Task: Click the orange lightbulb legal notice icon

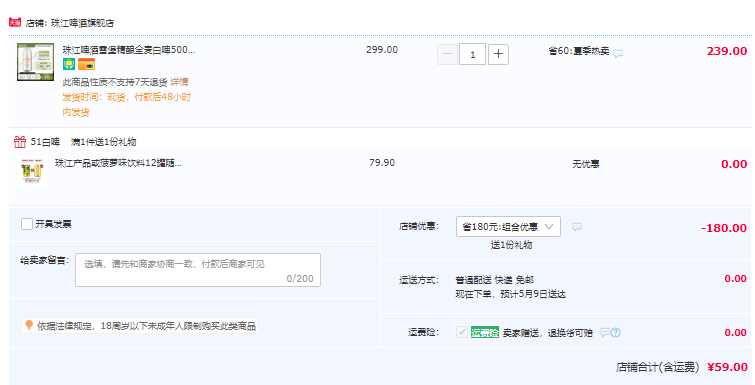Action: (x=29, y=325)
